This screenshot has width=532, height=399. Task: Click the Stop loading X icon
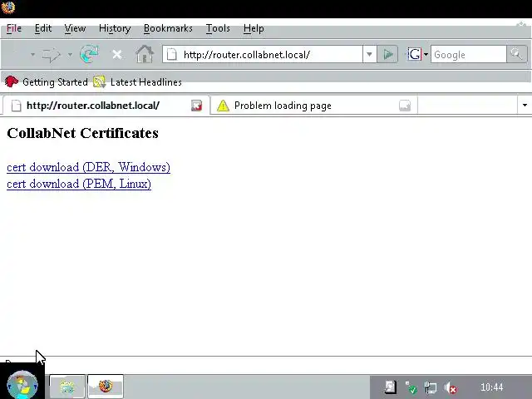(117, 54)
